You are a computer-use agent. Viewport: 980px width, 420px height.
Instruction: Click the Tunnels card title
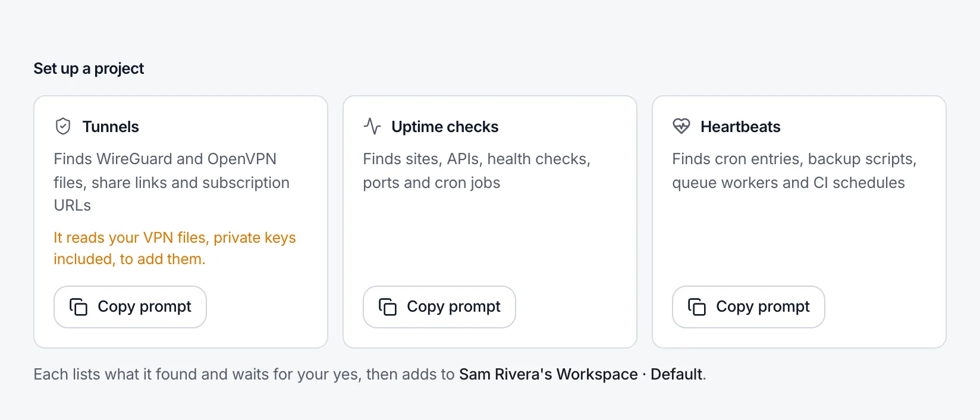(x=111, y=127)
